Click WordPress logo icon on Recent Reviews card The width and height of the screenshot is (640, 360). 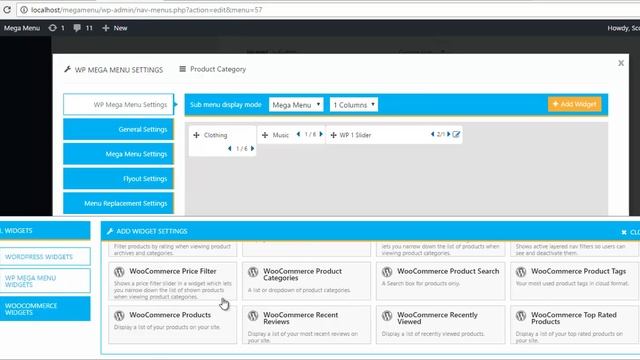pos(253,315)
